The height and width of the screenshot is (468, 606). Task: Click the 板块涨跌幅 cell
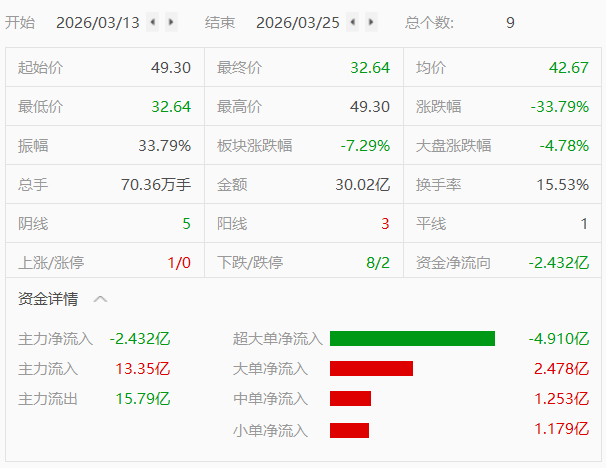[304, 146]
